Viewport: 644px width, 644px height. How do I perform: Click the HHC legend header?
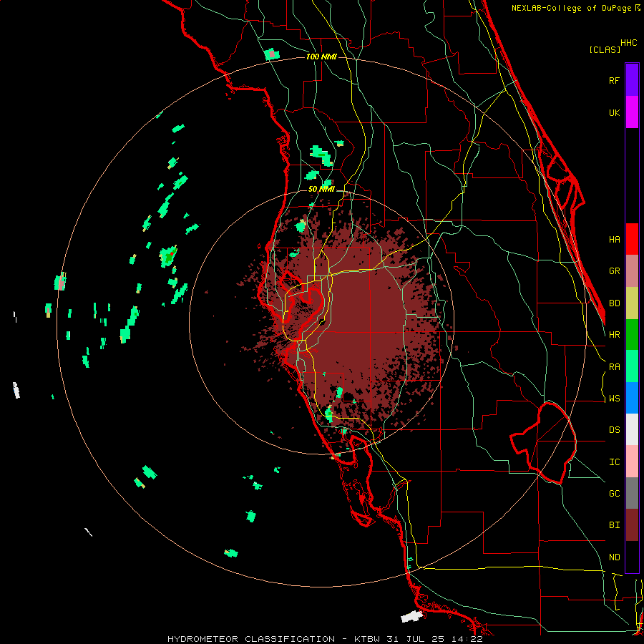point(628,43)
